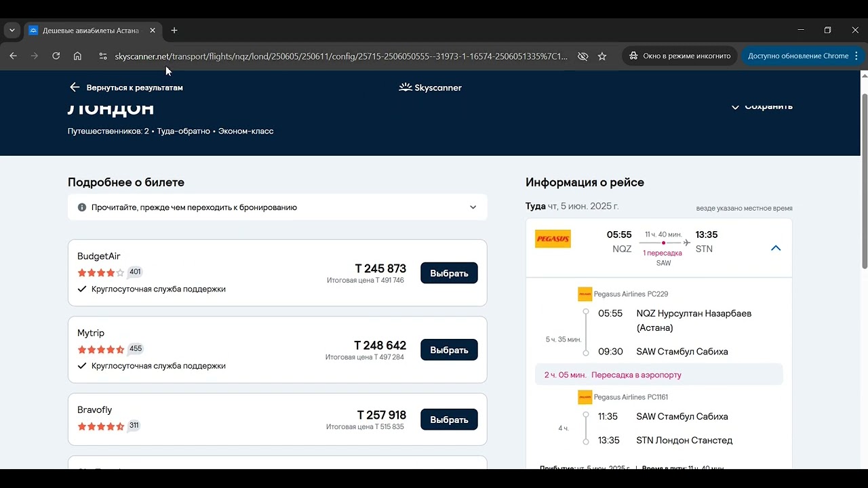868x488 pixels.
Task: Click Pegasus Airlines PC229 small logo
Action: tap(585, 294)
